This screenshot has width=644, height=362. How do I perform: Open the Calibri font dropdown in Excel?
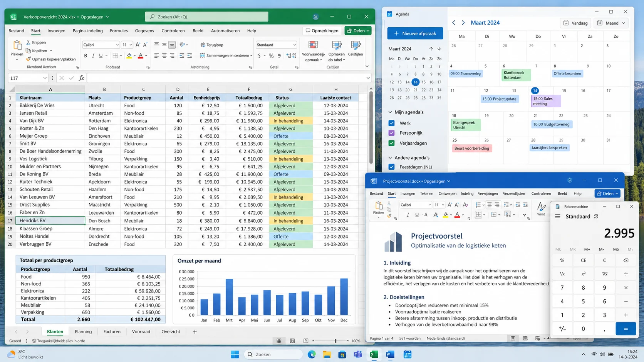[x=117, y=45]
